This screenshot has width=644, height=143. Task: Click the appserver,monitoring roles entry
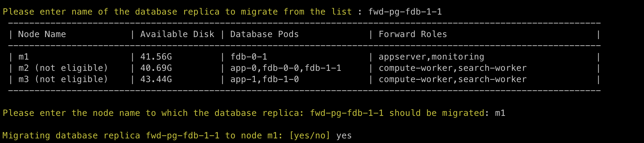click(x=431, y=57)
